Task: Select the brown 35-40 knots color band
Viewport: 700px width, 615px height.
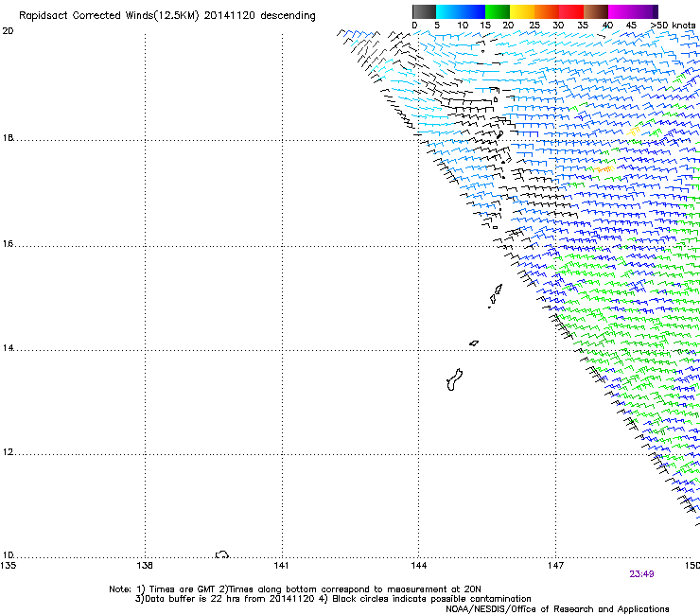Action: (x=596, y=11)
